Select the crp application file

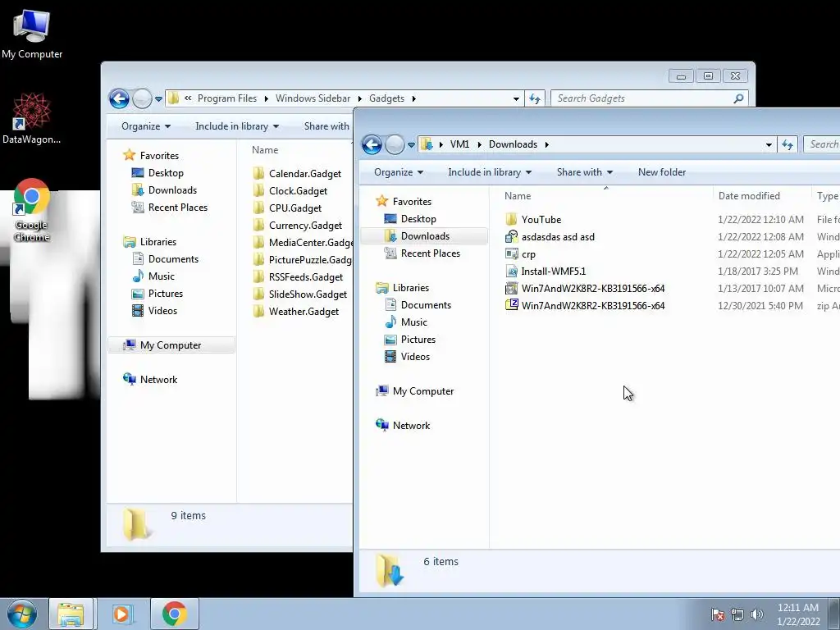[528, 254]
